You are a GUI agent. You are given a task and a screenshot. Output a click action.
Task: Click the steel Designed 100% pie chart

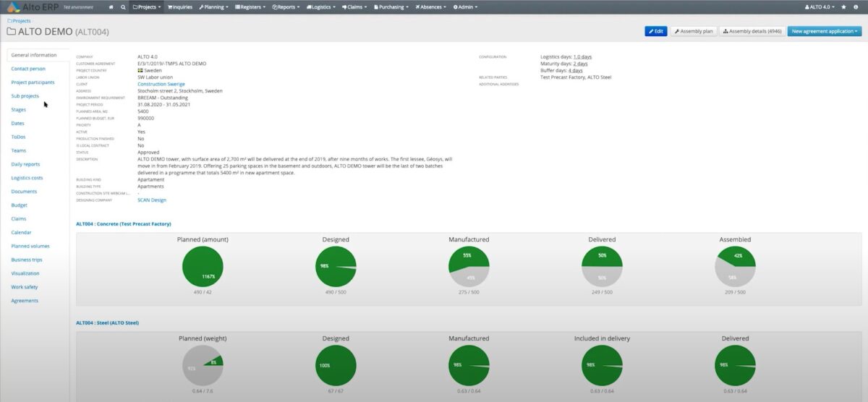(x=336, y=365)
